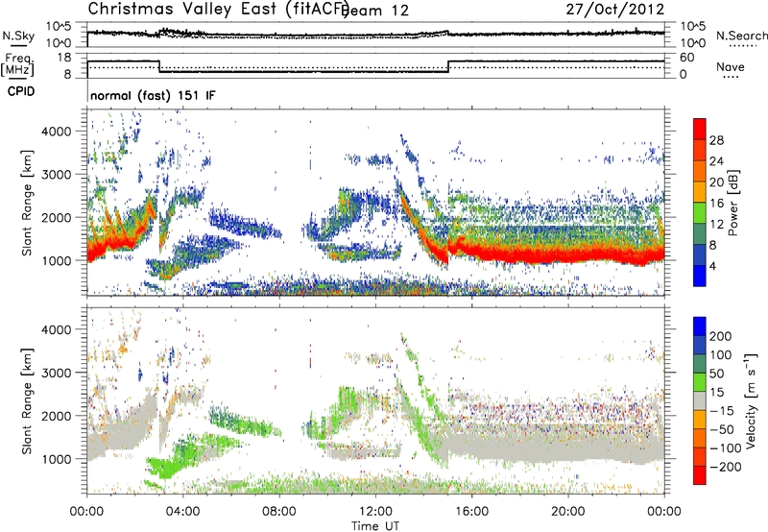Click the '12:00' time tick label
This screenshot has height=532, width=768.
click(x=375, y=512)
